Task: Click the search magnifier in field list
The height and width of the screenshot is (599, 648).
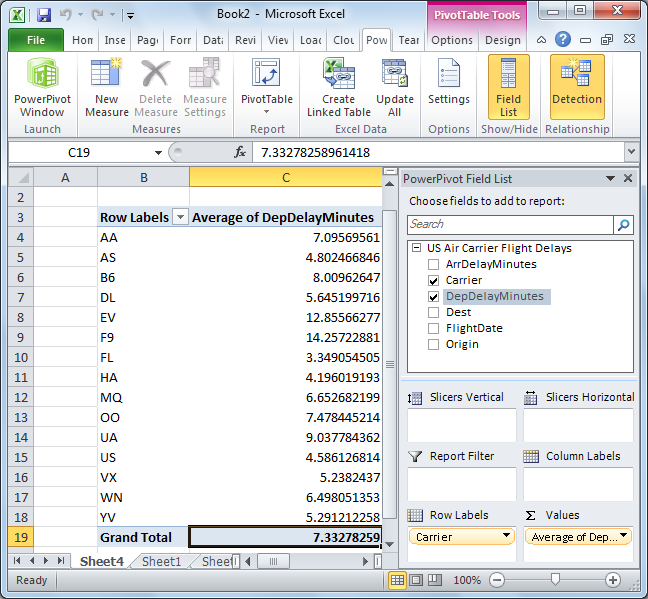Action: tap(623, 224)
